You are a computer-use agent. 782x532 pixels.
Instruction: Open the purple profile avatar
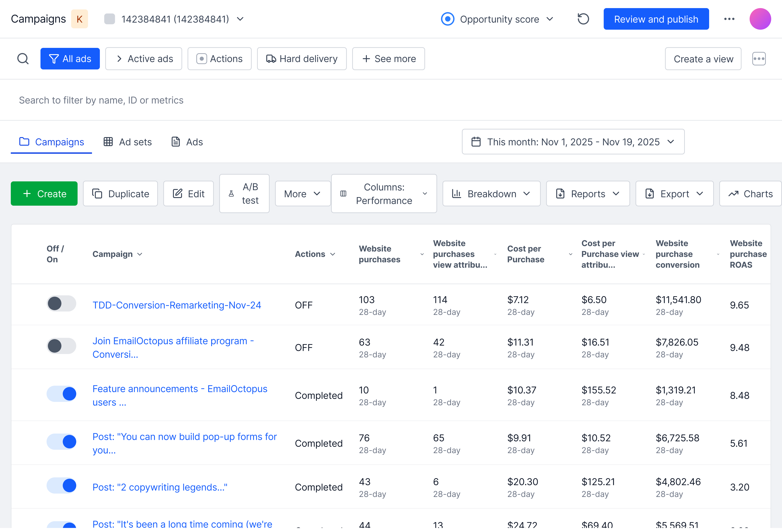pyautogui.click(x=760, y=19)
